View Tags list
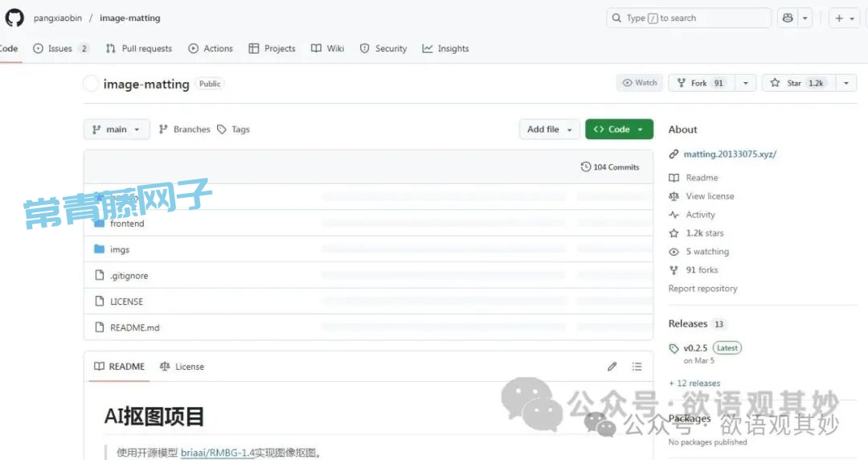 tap(234, 129)
